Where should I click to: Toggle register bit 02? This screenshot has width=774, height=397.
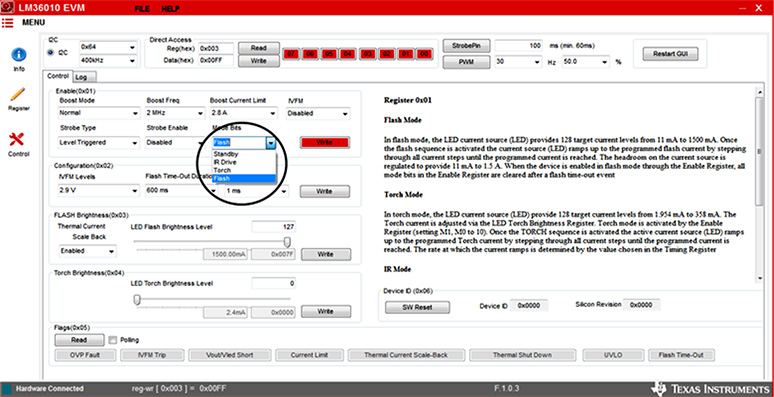point(386,54)
